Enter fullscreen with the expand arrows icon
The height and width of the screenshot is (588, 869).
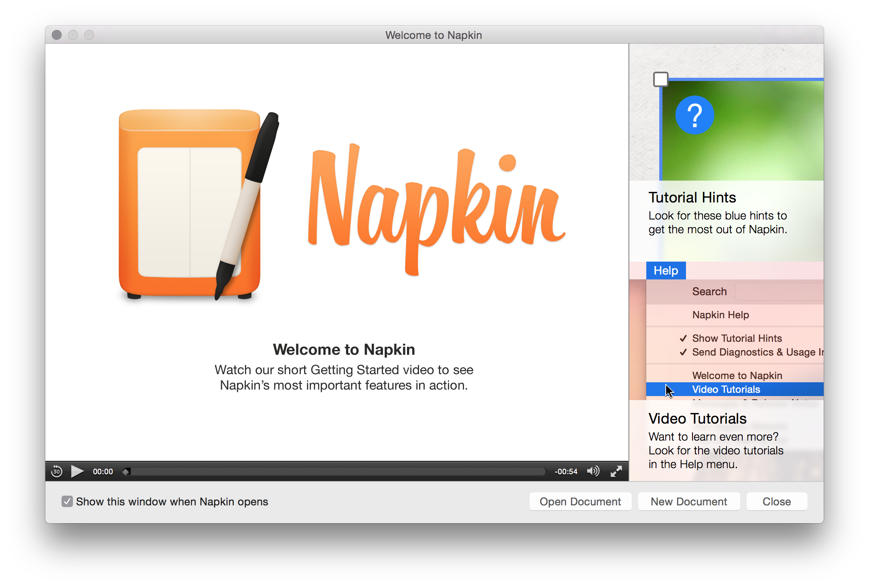click(616, 471)
